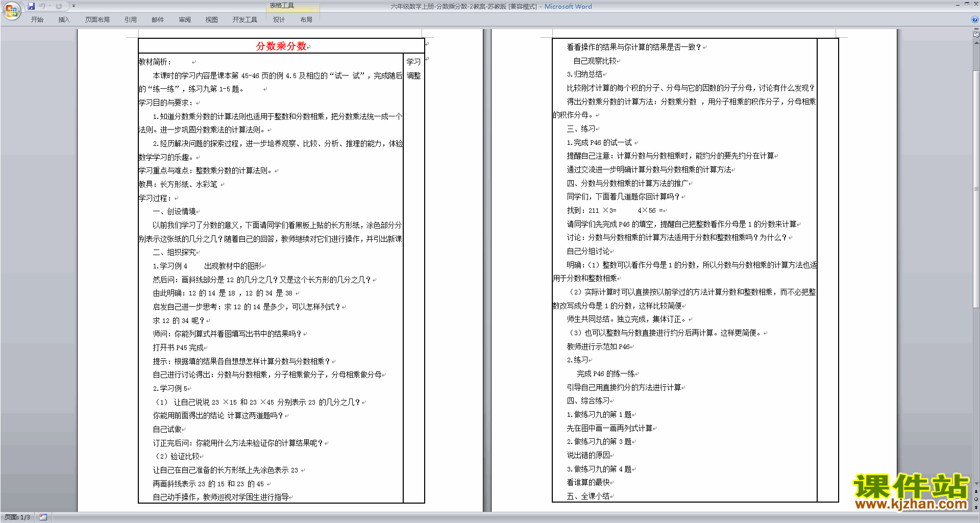The height and width of the screenshot is (523, 980).
Task: Click the title 分数乘分数 in the table
Action: click(281, 46)
